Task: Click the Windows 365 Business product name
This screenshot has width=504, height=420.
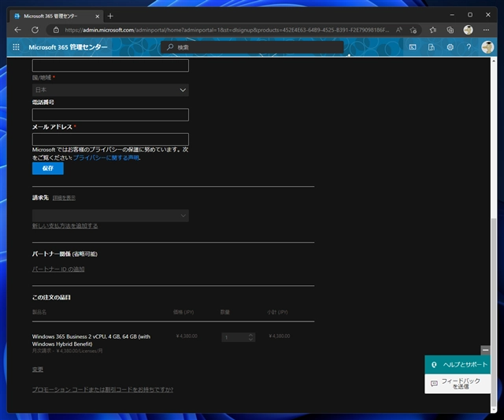Action: tap(91, 340)
